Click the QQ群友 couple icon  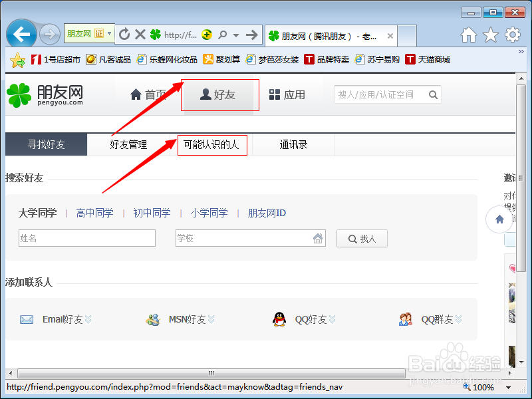point(405,319)
